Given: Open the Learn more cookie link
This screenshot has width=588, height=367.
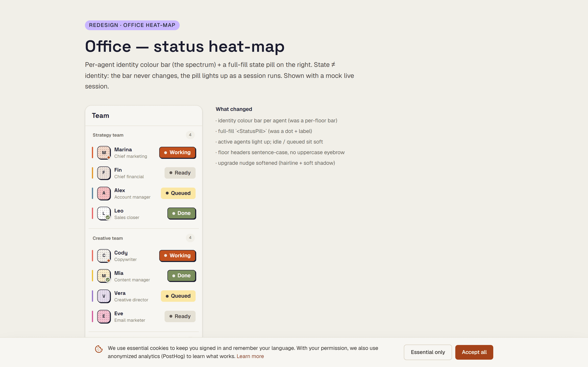Looking at the screenshot, I should pyautogui.click(x=250, y=356).
